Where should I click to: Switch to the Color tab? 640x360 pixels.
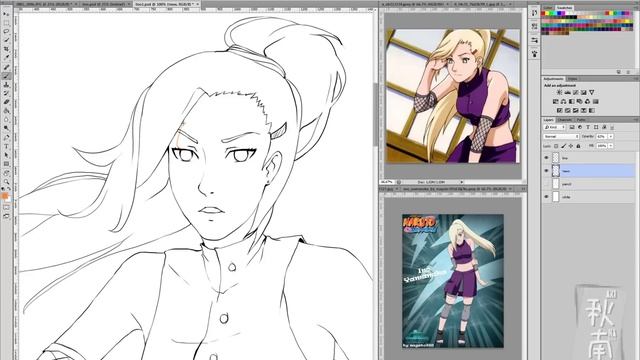tap(548, 8)
